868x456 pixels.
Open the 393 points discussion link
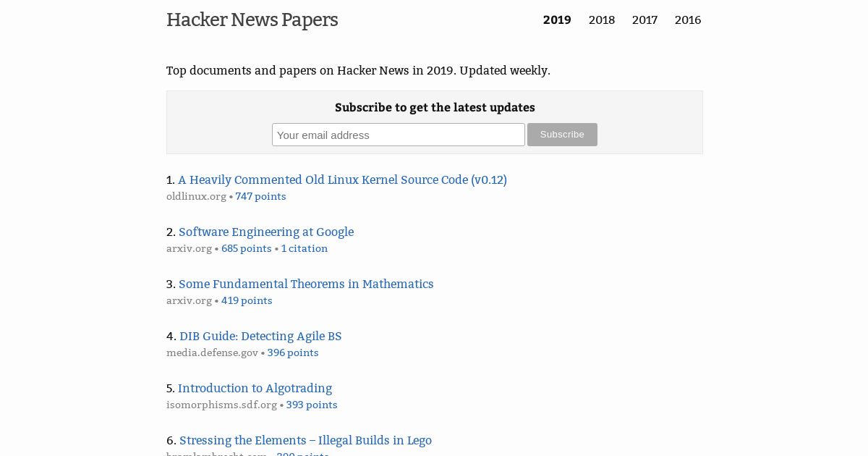click(312, 405)
